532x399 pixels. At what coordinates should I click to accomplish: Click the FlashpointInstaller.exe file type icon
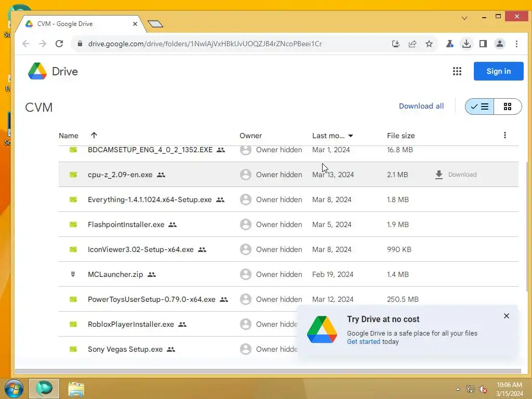click(73, 224)
